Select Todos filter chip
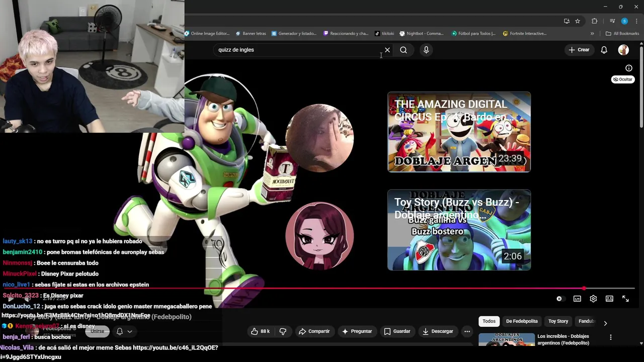 (x=489, y=321)
